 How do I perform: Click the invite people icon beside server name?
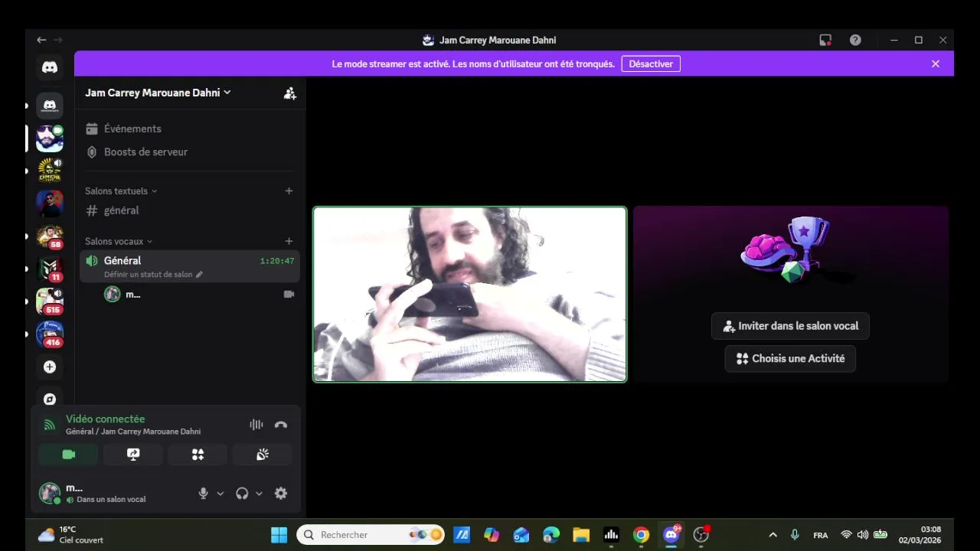[x=289, y=93]
